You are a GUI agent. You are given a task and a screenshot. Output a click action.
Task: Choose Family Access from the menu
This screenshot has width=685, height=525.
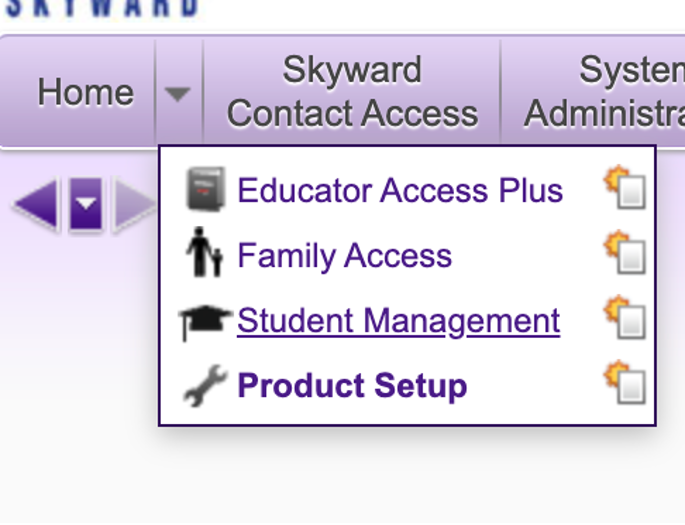coord(344,256)
